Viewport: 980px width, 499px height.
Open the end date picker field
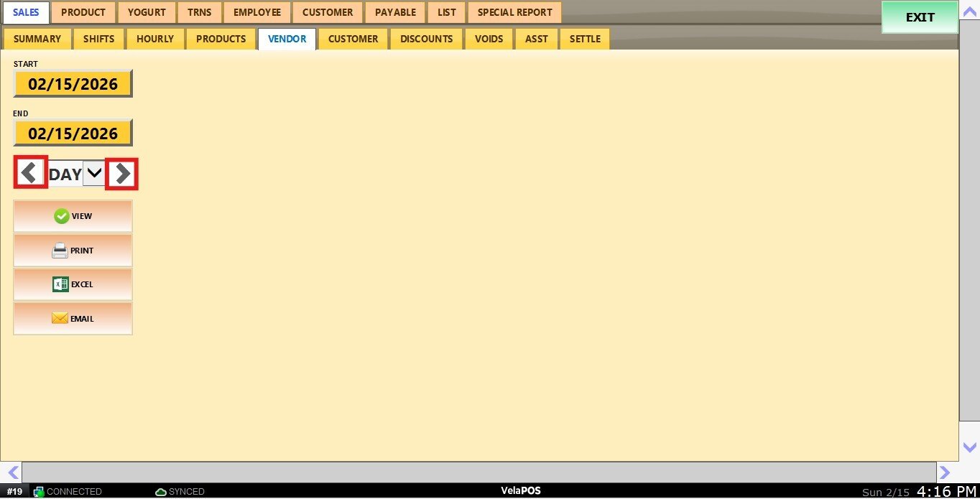[73, 134]
